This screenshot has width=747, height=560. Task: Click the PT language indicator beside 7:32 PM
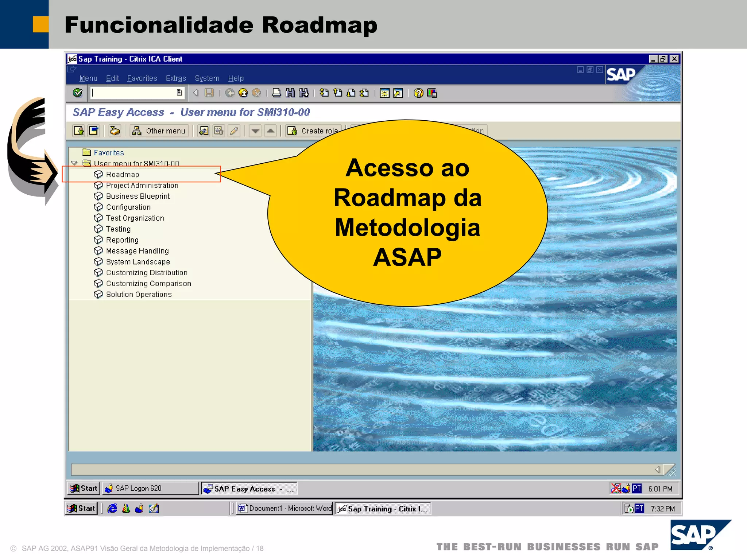[639, 509]
